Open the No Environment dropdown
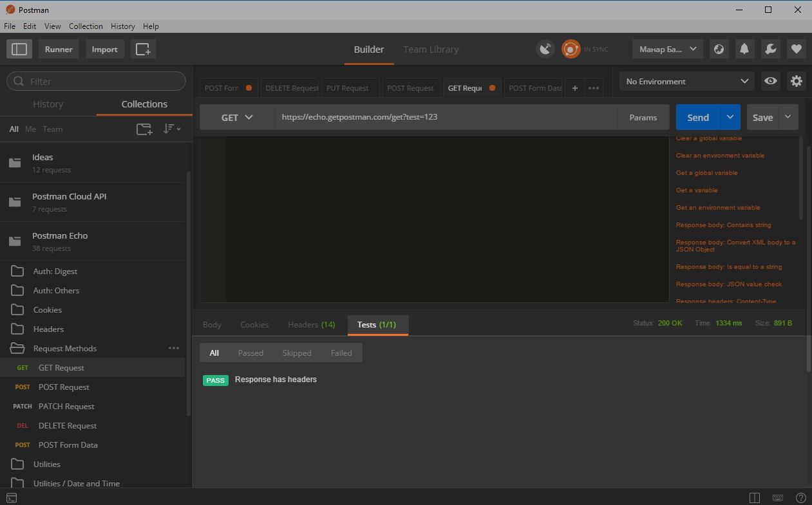 686,81
